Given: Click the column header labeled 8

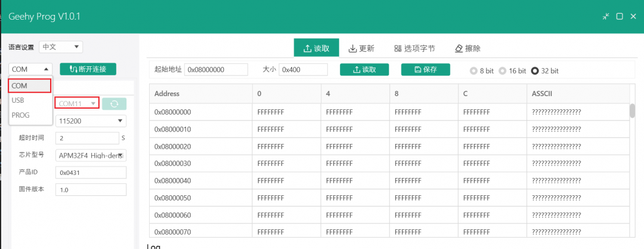Looking at the screenshot, I should [x=424, y=93].
